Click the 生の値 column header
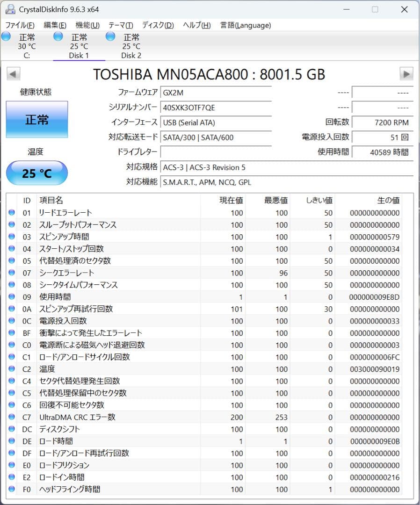 pyautogui.click(x=368, y=200)
